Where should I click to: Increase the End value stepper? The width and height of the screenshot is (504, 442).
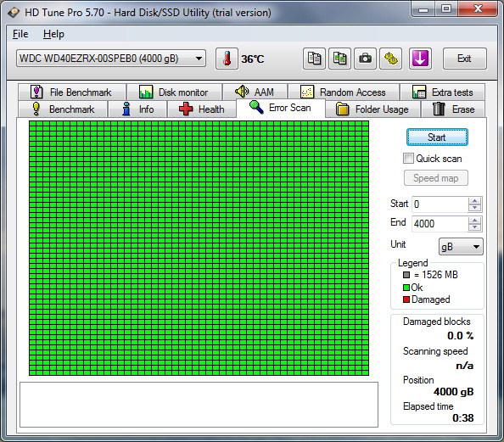(475, 221)
